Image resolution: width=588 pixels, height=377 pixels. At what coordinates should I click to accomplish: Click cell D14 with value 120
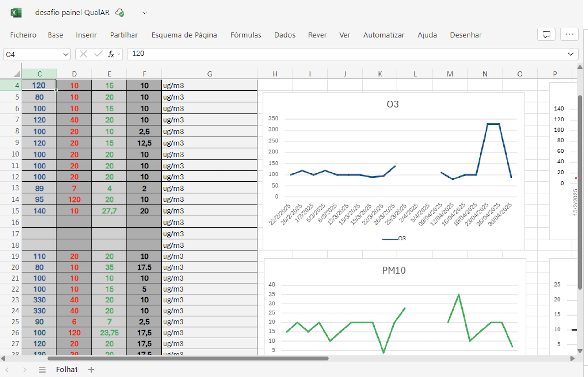coord(74,199)
